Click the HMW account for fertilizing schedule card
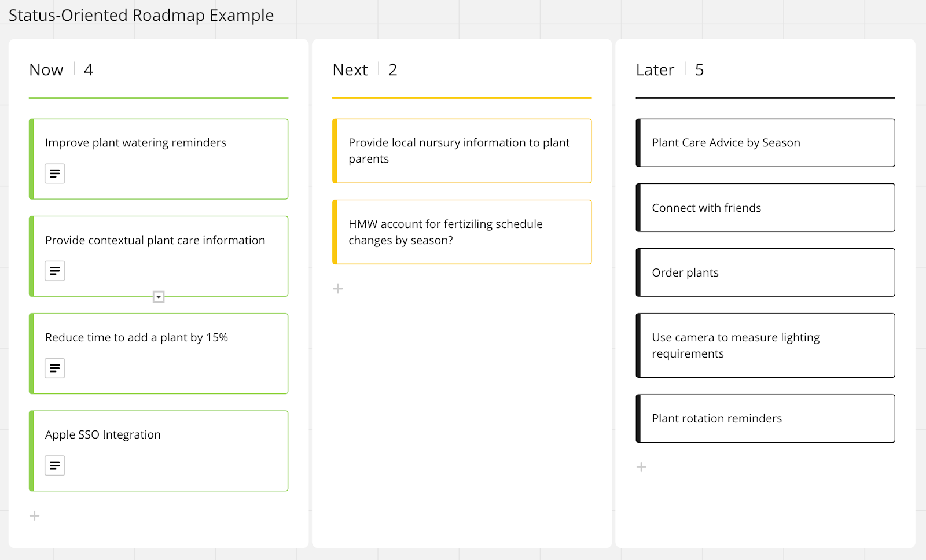Viewport: 926px width, 560px height. click(x=462, y=232)
